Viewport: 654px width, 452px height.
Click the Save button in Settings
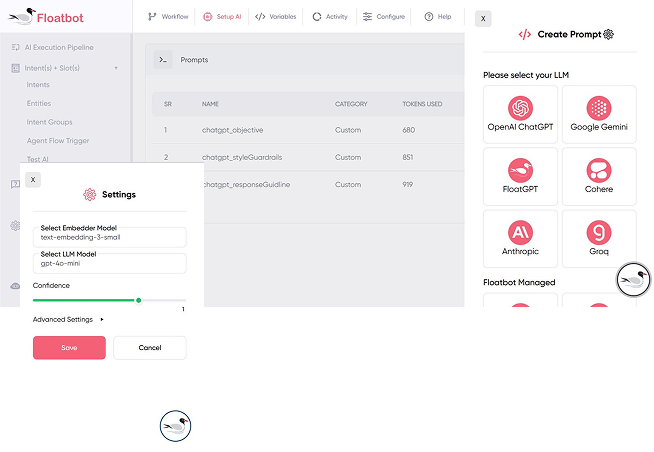coord(69,347)
